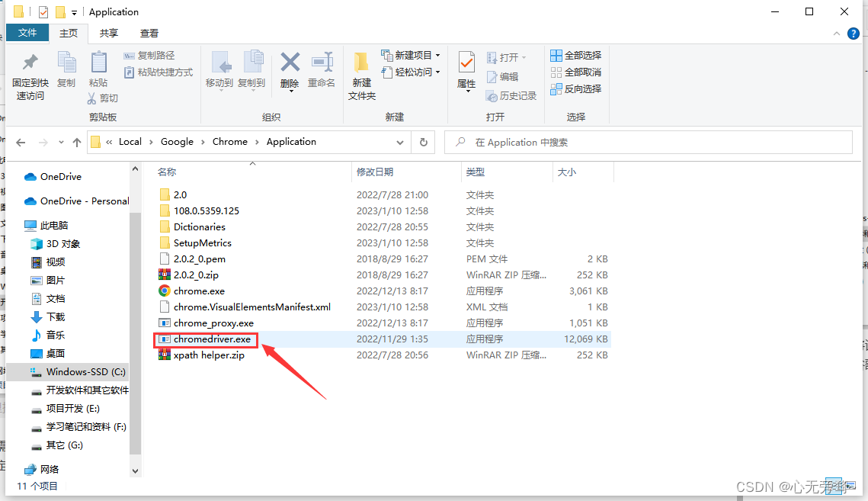The width and height of the screenshot is (868, 501).
Task: Open Downloads folder in navigation pane
Action: [x=56, y=317]
